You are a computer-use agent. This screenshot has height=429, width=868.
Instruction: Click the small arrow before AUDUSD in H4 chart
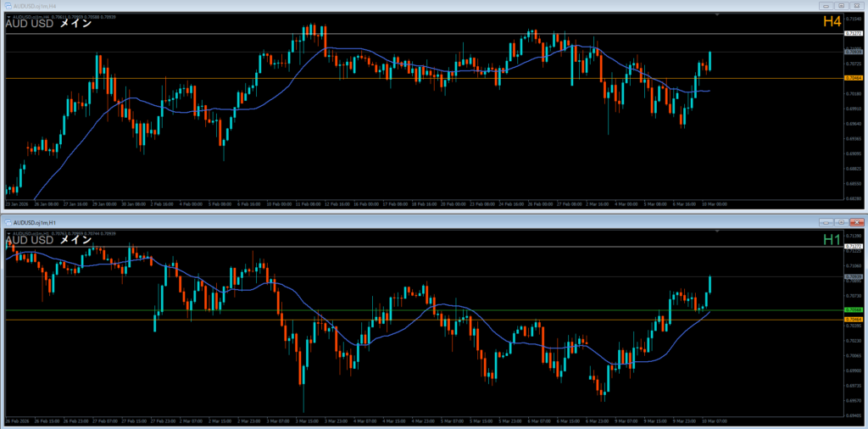pyautogui.click(x=8, y=16)
